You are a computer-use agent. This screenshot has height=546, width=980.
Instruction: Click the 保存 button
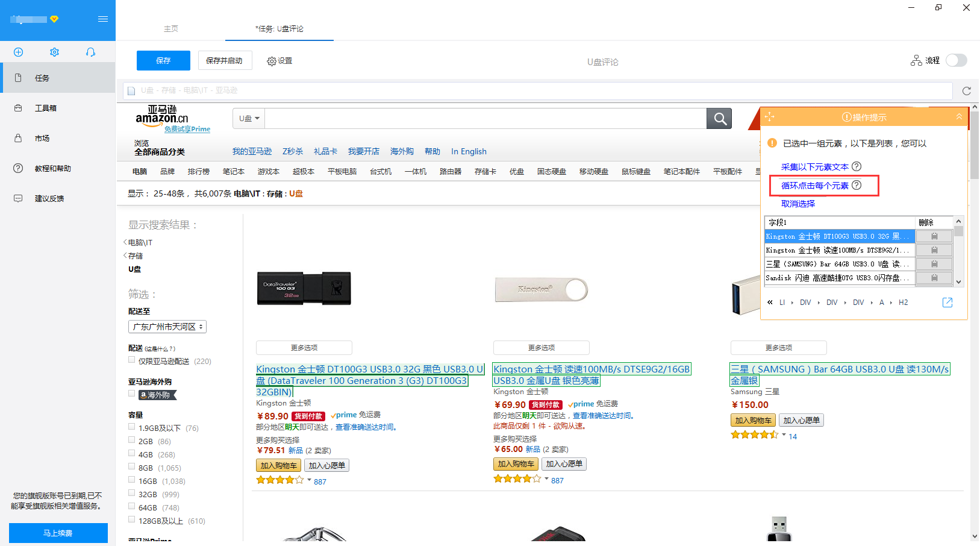[x=163, y=60]
